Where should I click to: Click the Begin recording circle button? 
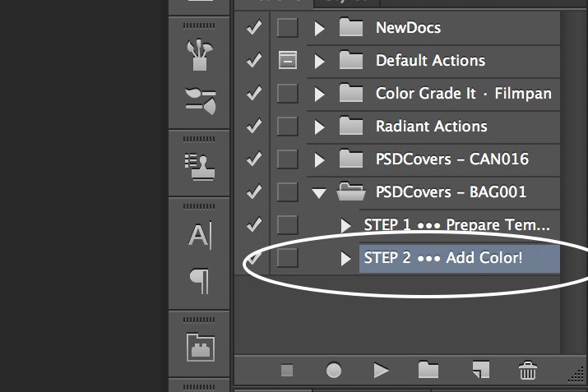pos(334,371)
